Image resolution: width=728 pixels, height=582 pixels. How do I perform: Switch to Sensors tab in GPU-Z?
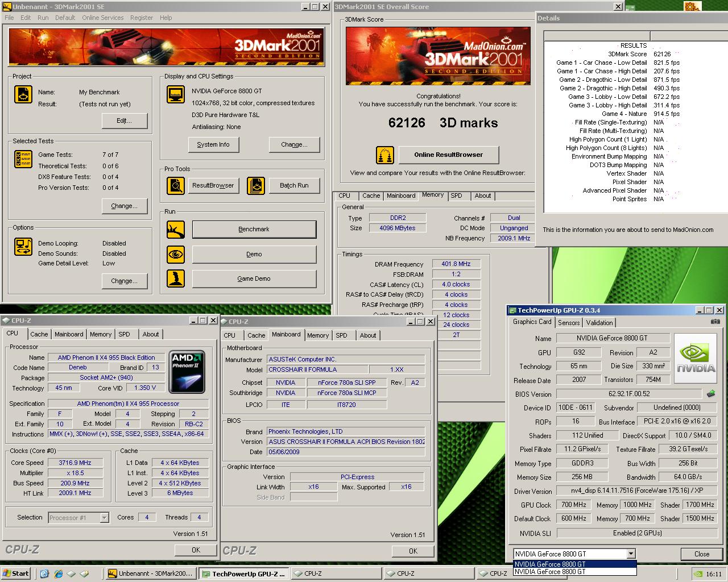tap(569, 322)
